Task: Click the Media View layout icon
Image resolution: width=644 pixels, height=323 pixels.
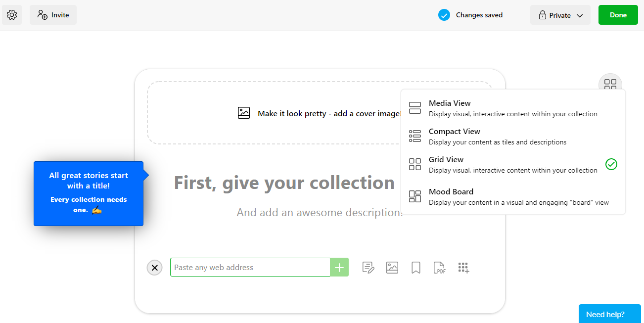Action: [415, 108]
